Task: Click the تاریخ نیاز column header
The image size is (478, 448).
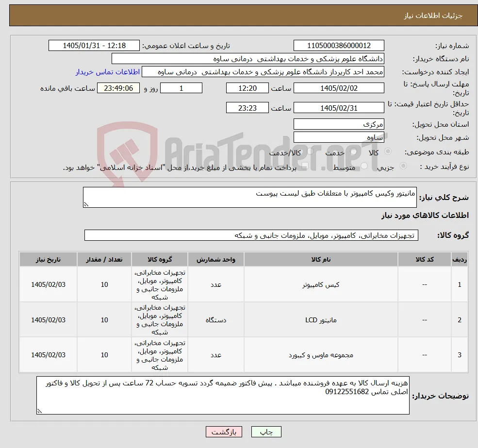Action: click(48, 260)
